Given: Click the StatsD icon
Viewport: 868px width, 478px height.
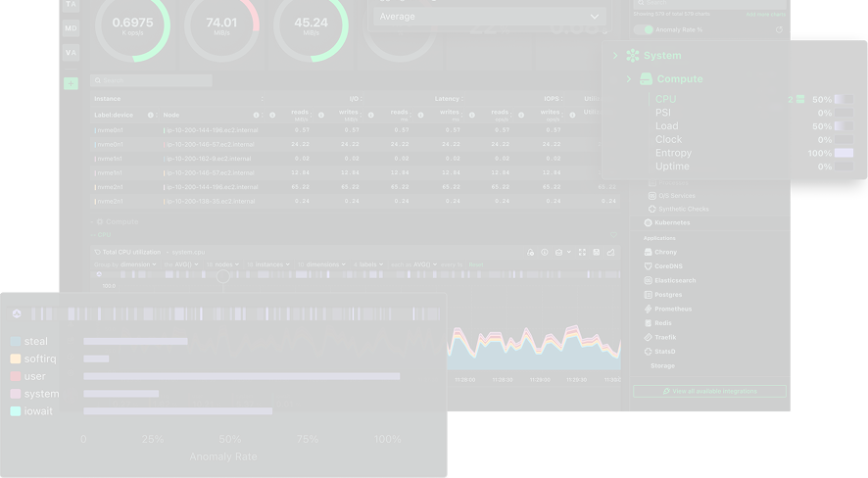Looking at the screenshot, I should [x=649, y=352].
